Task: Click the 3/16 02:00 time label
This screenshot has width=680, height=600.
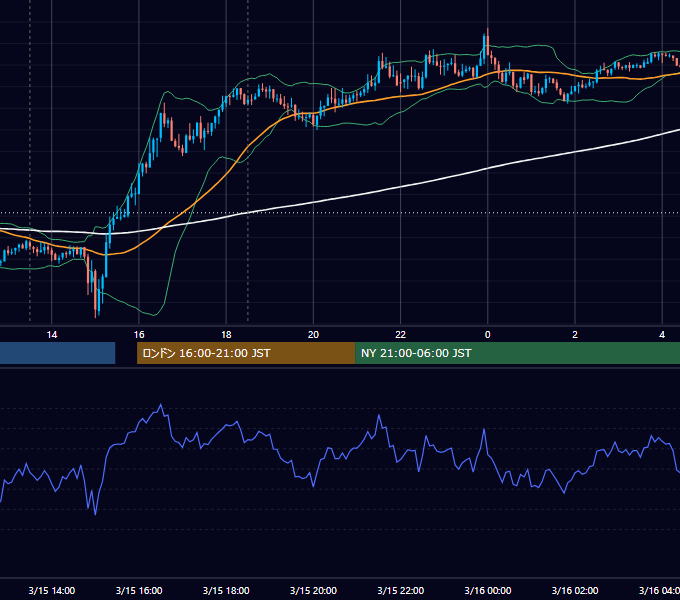Action: click(575, 590)
